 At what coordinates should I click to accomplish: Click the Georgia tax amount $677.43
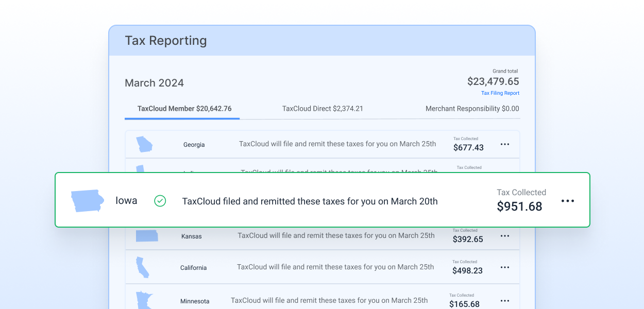468,148
